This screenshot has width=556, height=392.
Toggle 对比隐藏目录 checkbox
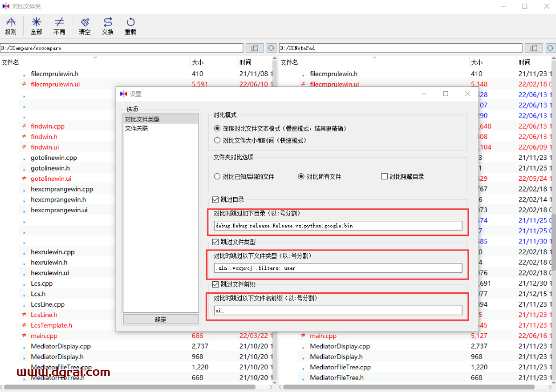point(384,177)
